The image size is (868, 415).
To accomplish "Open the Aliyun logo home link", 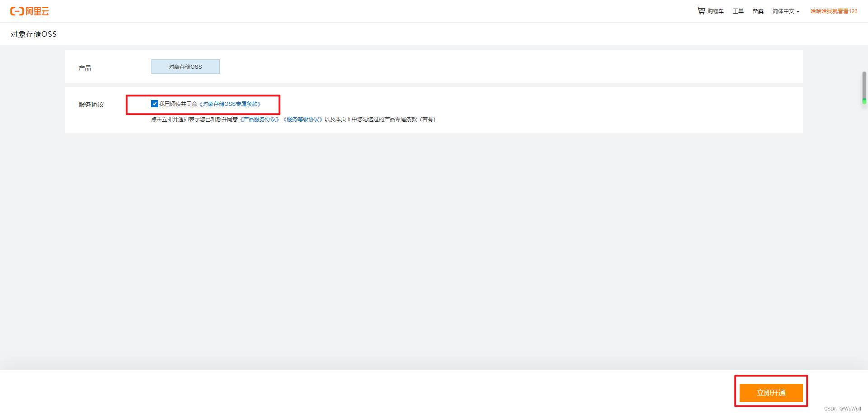I will 29,11.
